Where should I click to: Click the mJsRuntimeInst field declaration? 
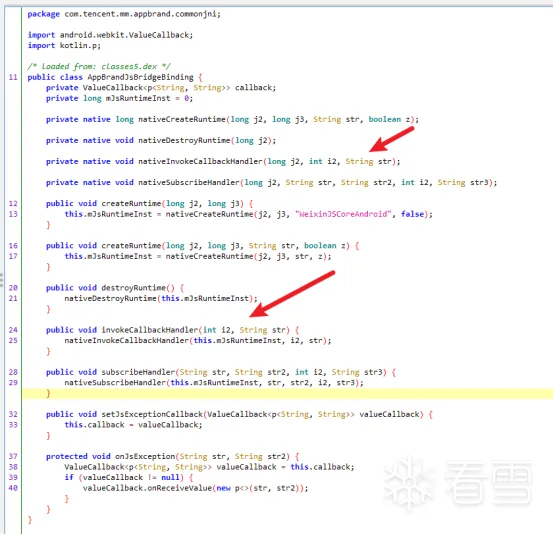(119, 98)
